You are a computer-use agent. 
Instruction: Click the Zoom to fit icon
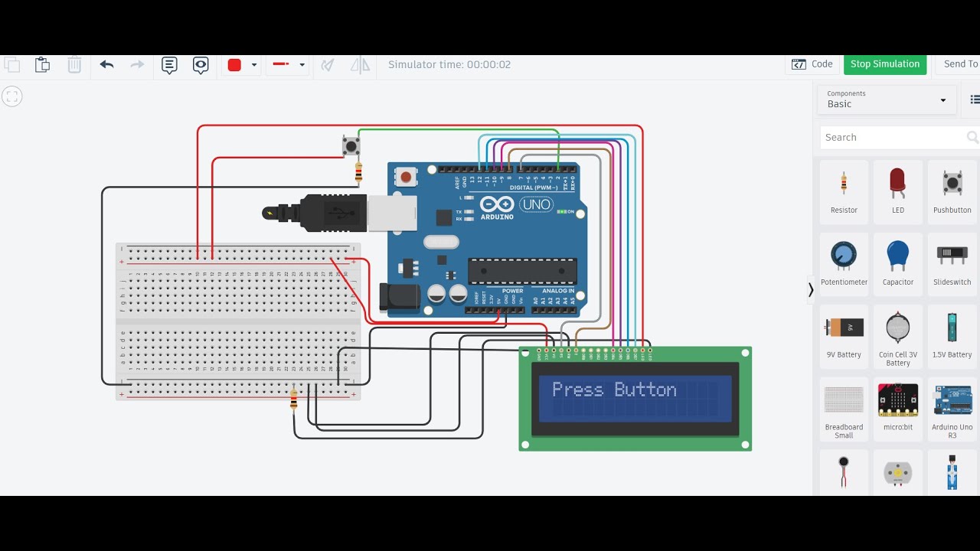(11, 96)
